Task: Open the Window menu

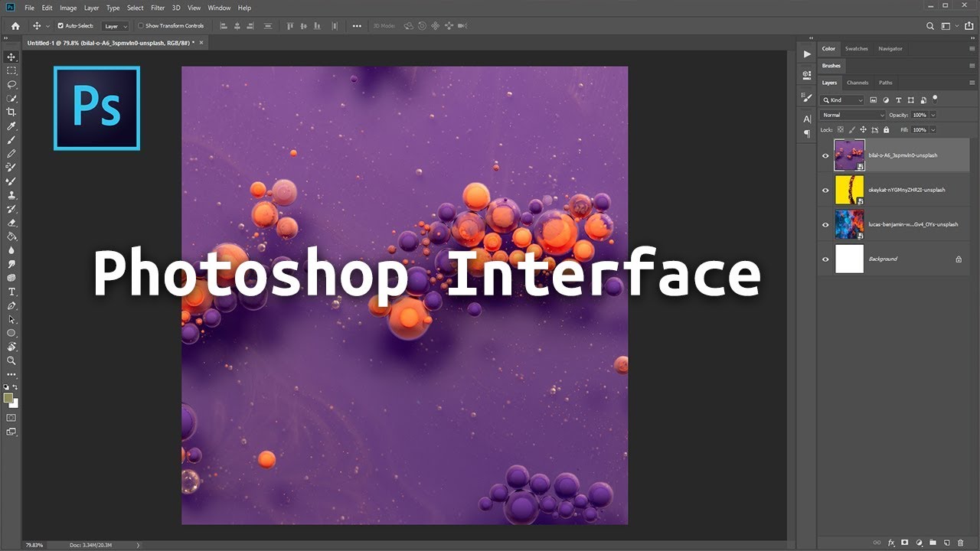Action: (x=219, y=8)
